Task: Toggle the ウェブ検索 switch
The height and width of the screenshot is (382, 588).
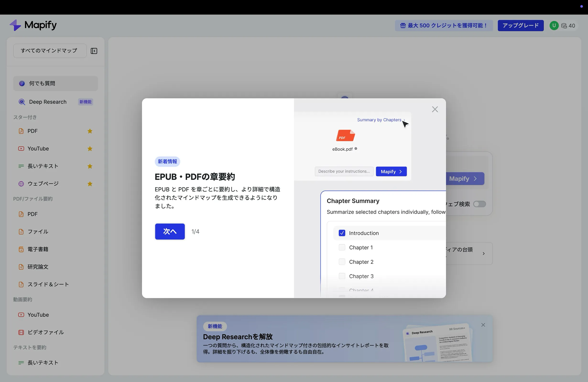Action: point(479,204)
